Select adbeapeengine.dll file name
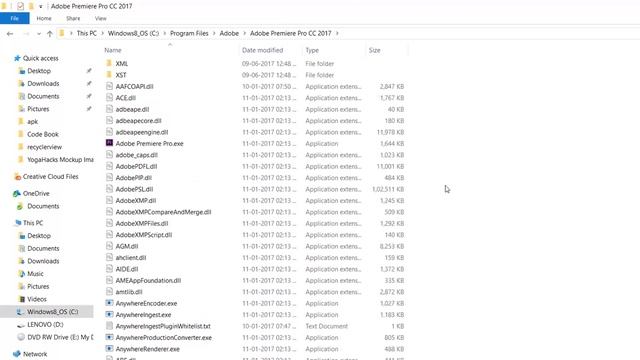The height and width of the screenshot is (360, 640). click(142, 132)
